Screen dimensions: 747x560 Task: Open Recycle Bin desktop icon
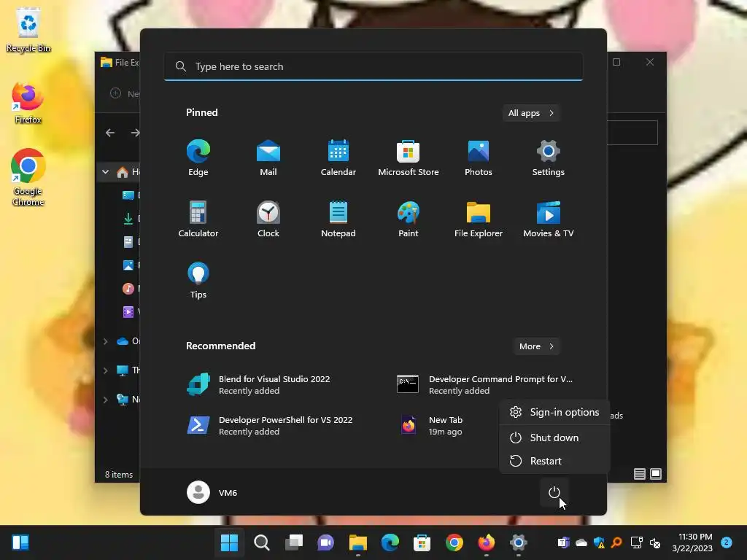pos(28,29)
